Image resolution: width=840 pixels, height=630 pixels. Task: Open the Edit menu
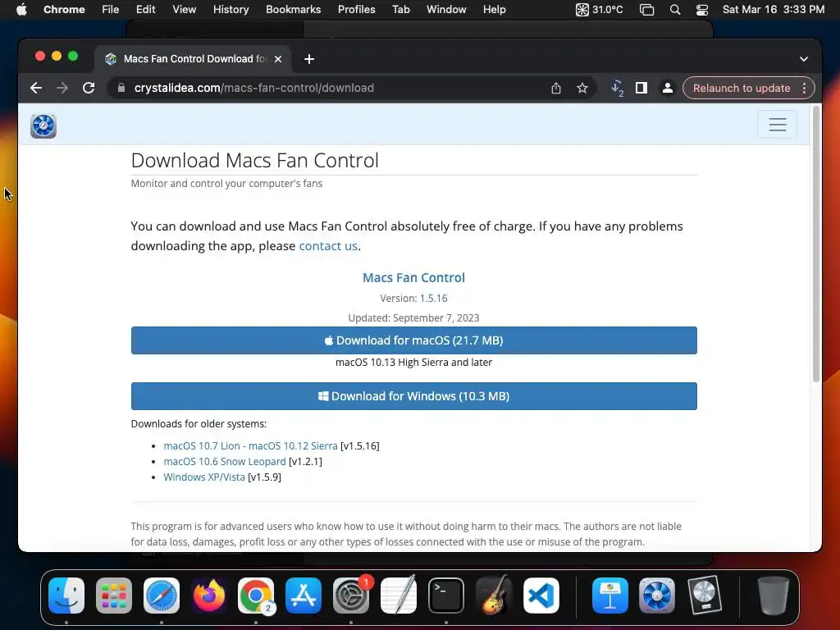coord(145,10)
